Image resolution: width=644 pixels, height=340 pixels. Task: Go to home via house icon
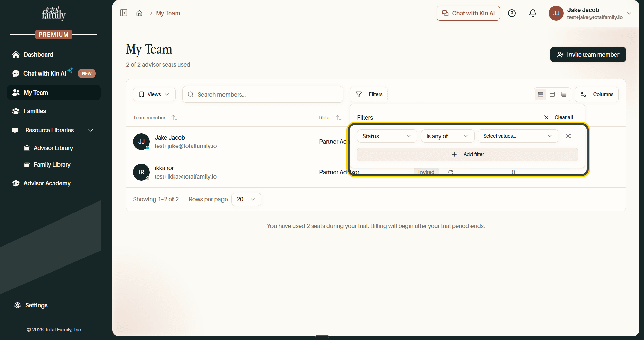[x=139, y=13]
